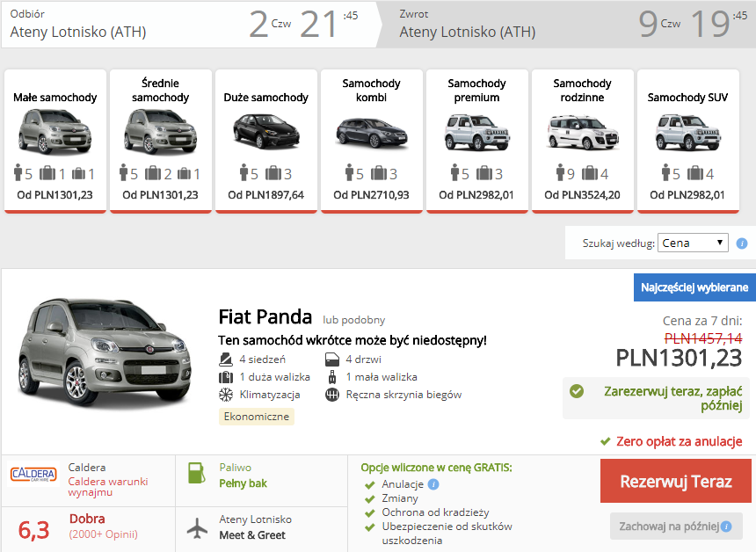The width and height of the screenshot is (756, 552).
Task: Click the airplane icon beside Meet & Greet
Action: [197, 528]
